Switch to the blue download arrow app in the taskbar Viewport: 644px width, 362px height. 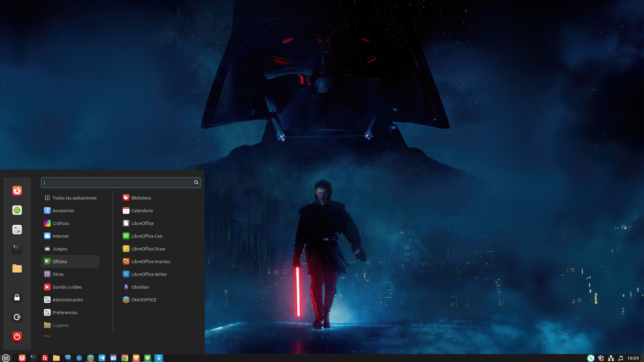159,358
